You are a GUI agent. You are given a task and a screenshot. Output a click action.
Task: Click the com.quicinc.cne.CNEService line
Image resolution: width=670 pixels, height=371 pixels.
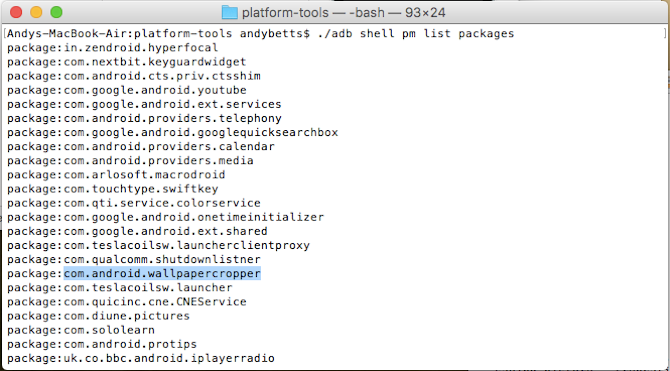click(127, 302)
